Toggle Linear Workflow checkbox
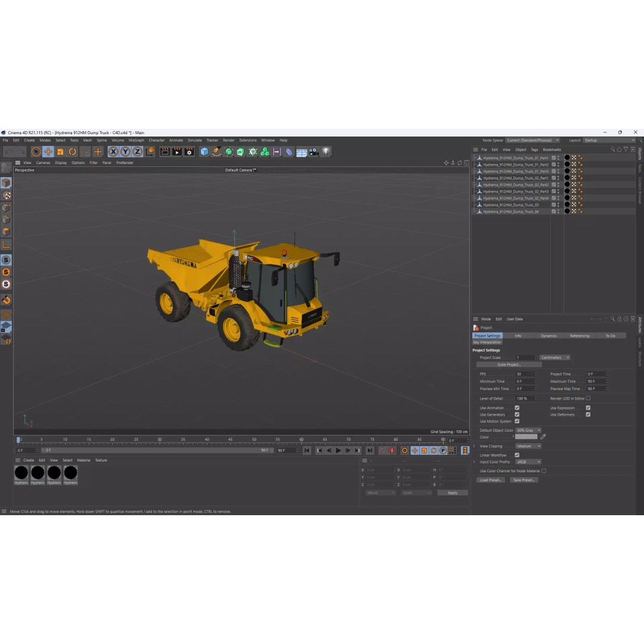 coord(517,455)
